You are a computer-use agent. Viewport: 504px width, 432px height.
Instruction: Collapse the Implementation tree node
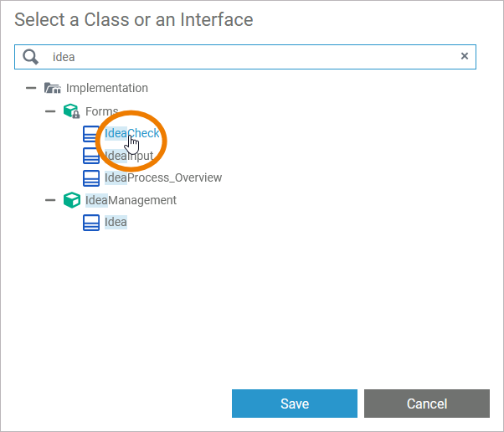pyautogui.click(x=31, y=88)
